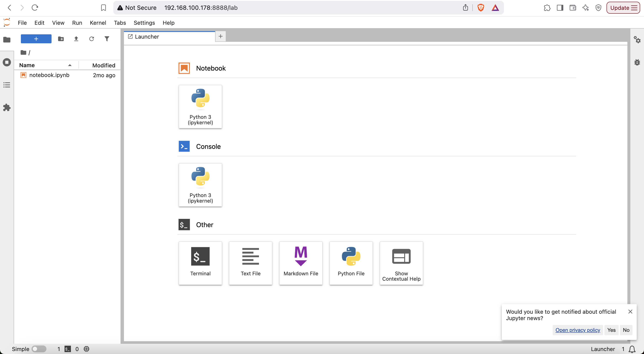Sort files by Name column
The height and width of the screenshot is (354, 644).
[46, 65]
